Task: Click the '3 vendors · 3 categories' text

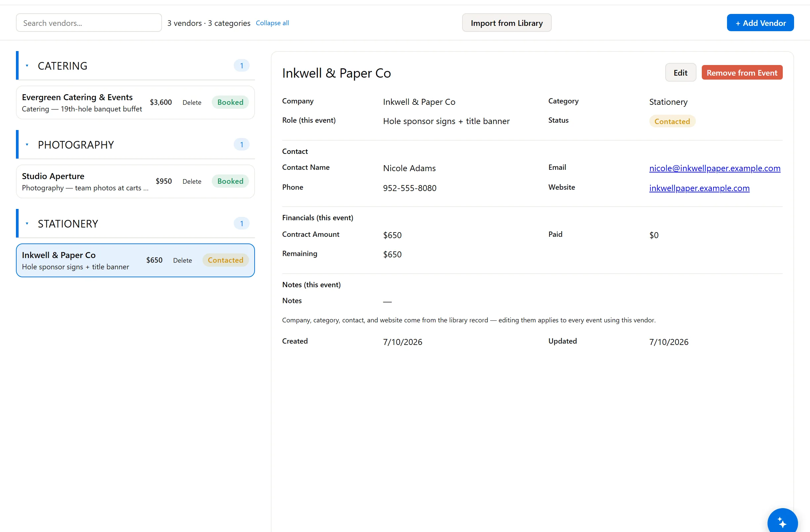Action: [208, 23]
